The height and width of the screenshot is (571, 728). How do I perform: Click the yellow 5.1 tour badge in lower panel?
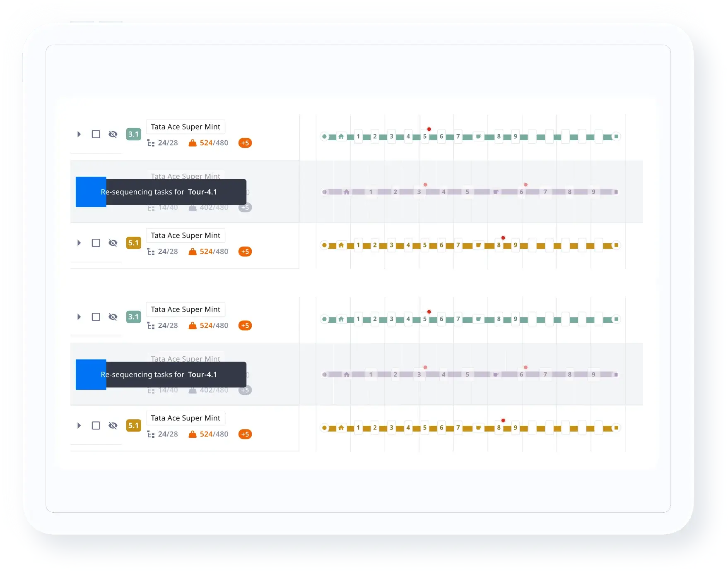tap(133, 425)
